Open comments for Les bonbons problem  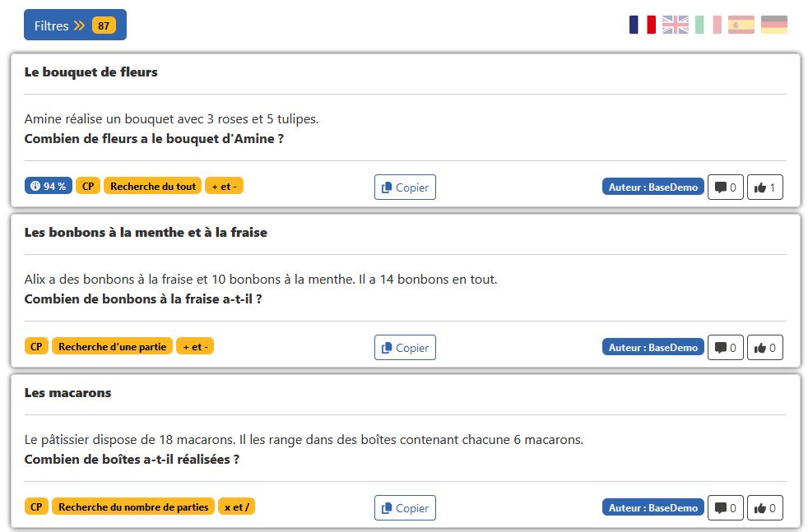click(x=726, y=348)
